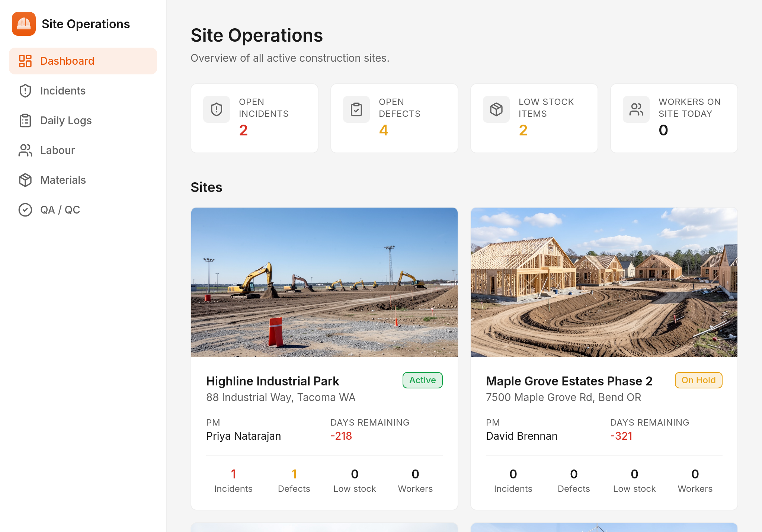Click the address 88 Industrial Way, Tacoma WA
Screen dimensions: 762x532
[x=281, y=397]
